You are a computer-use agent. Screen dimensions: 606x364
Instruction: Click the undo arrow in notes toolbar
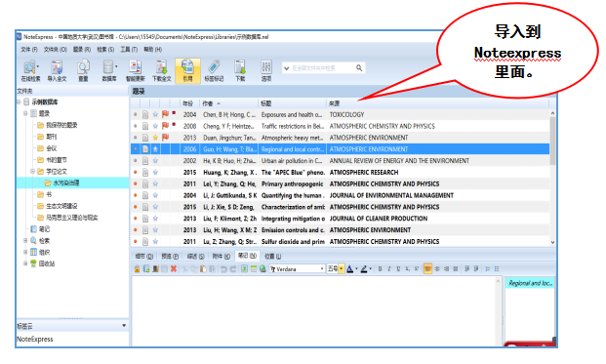click(223, 269)
